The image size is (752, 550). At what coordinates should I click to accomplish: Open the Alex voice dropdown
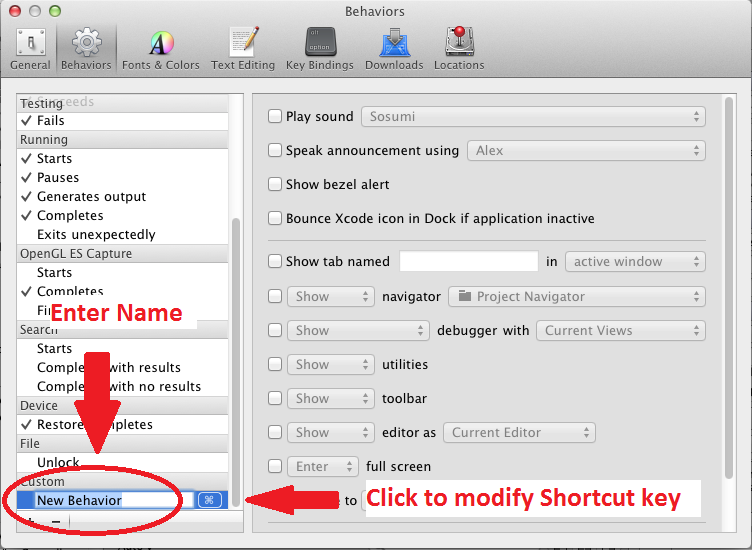click(586, 151)
